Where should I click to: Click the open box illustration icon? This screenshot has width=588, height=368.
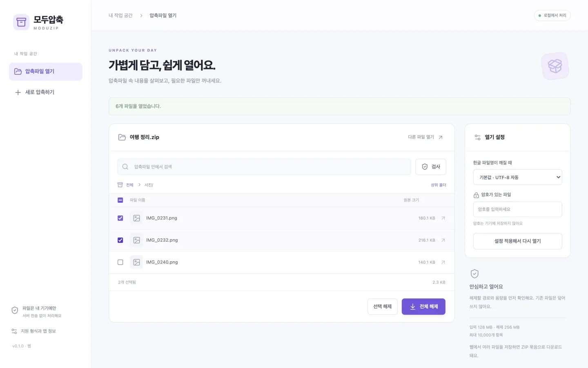555,66
